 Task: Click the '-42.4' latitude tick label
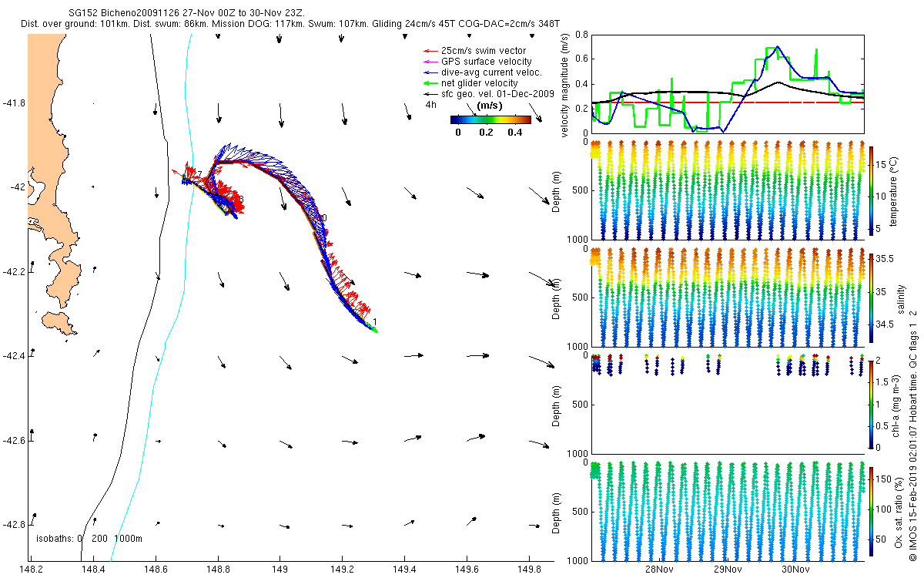pos(14,356)
